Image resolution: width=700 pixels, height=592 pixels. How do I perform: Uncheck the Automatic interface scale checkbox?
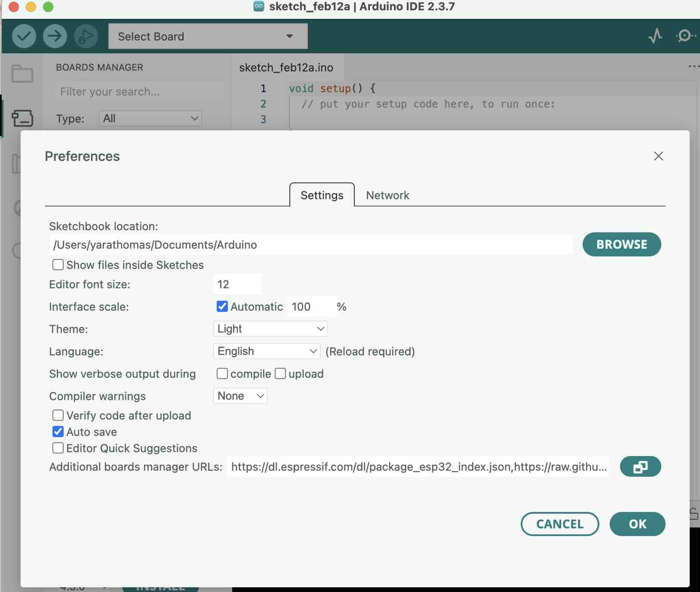click(222, 306)
